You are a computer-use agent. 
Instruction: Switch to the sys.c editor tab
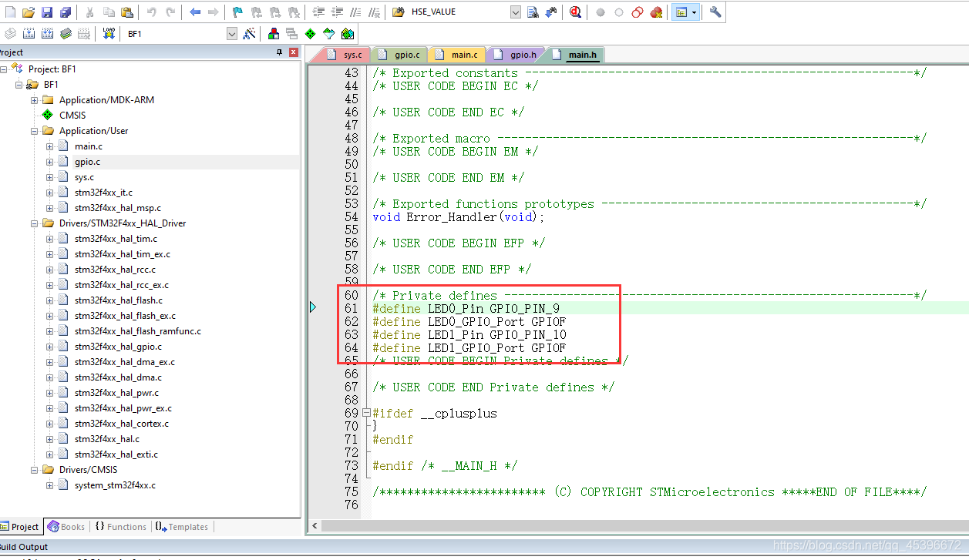click(345, 55)
